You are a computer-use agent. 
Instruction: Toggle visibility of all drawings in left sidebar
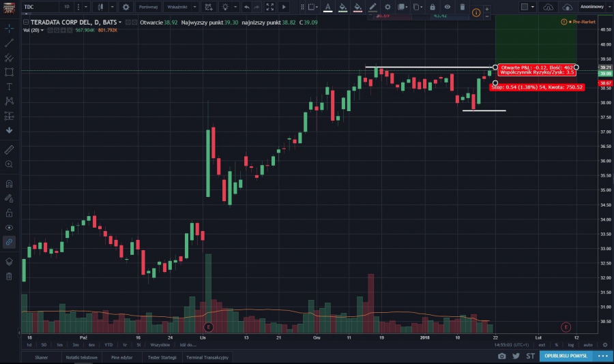[9, 227]
